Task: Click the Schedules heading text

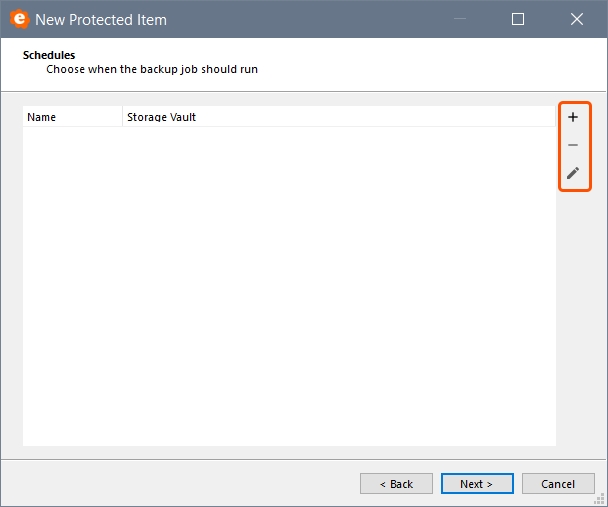Action: pyautogui.click(x=49, y=55)
